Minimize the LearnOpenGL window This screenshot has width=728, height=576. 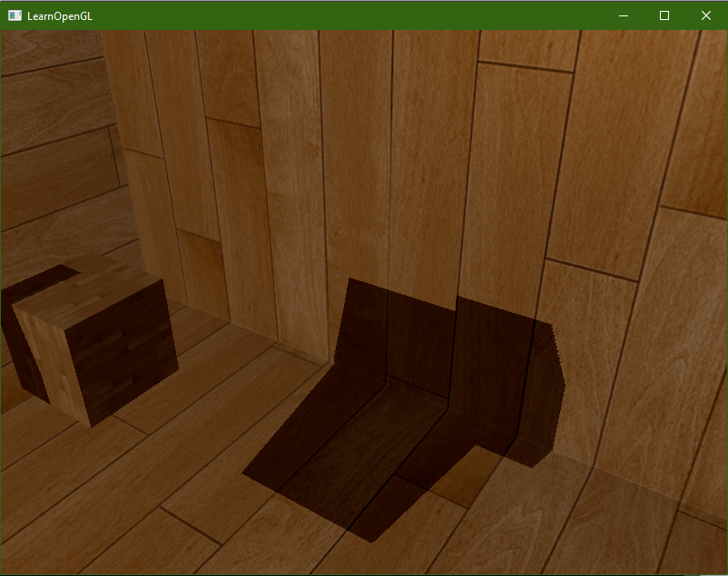pyautogui.click(x=624, y=15)
